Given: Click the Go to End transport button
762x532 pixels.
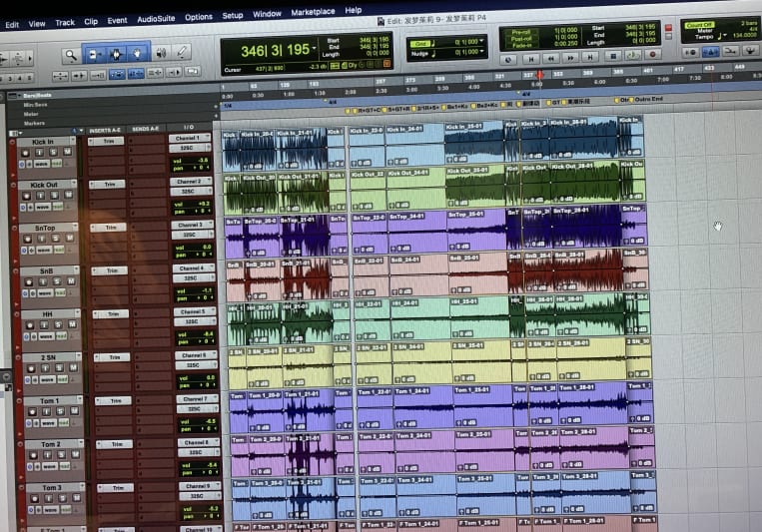Looking at the screenshot, I should (x=589, y=57).
